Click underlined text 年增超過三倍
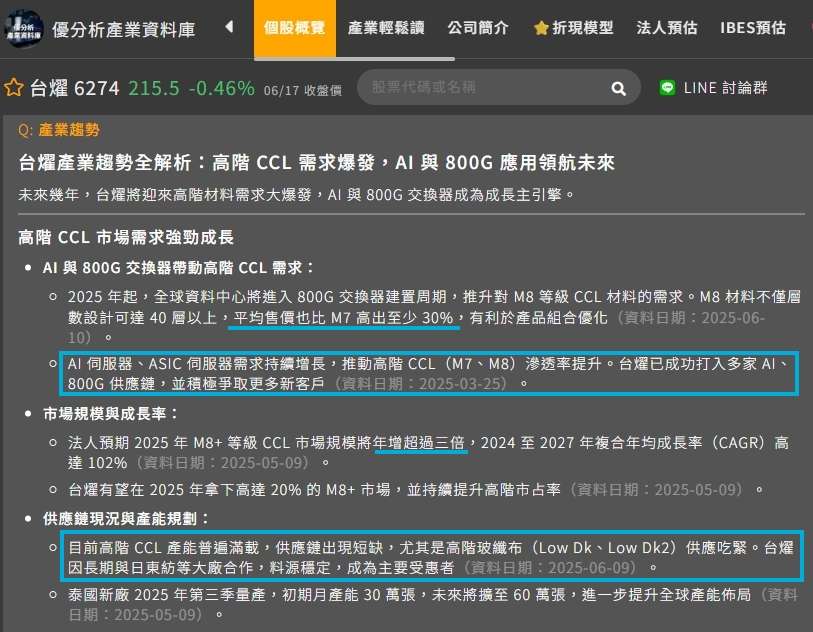Image resolution: width=813 pixels, height=632 pixels. pyautogui.click(x=419, y=442)
